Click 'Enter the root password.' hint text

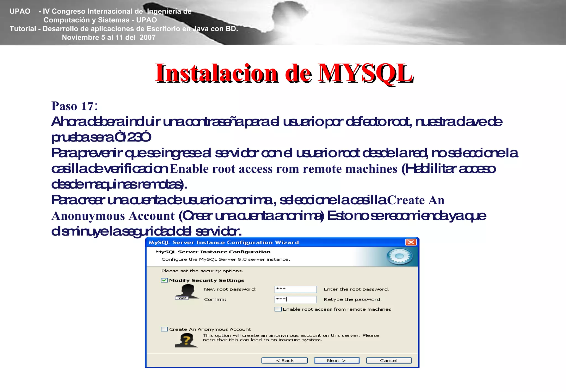click(357, 289)
